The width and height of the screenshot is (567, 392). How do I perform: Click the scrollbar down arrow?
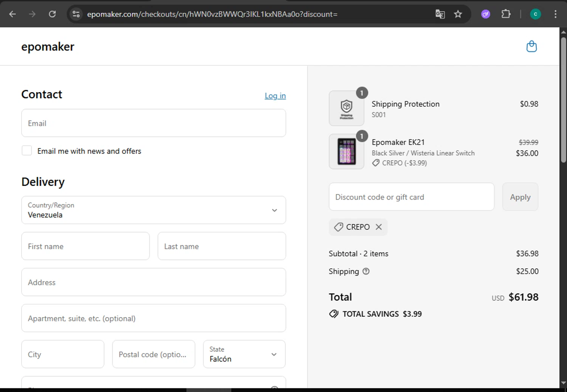click(x=563, y=383)
